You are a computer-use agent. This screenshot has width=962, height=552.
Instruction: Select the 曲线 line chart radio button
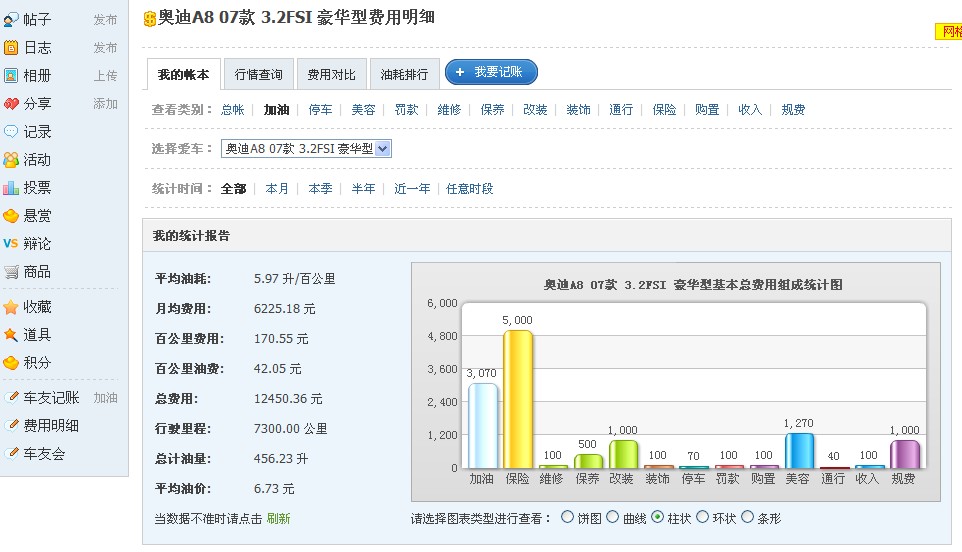pyautogui.click(x=612, y=517)
